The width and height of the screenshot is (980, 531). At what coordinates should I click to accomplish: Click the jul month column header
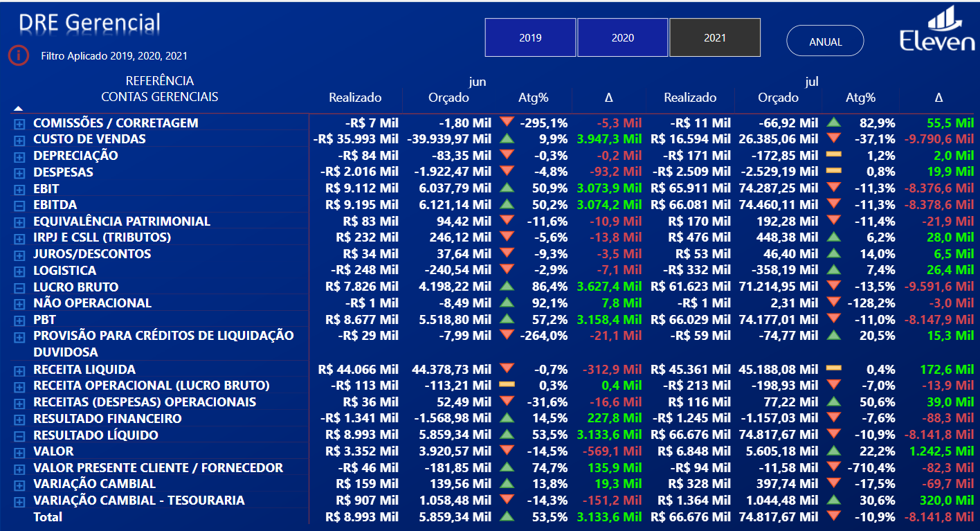point(812,82)
